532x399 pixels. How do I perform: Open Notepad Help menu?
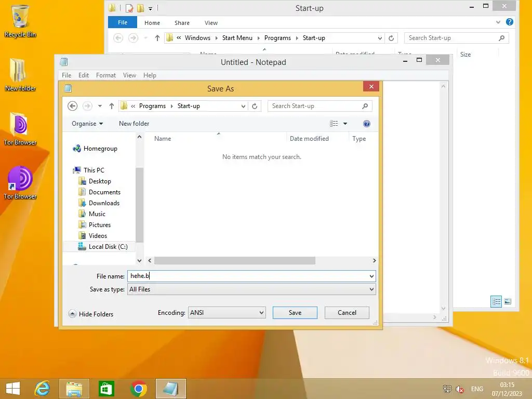point(150,75)
